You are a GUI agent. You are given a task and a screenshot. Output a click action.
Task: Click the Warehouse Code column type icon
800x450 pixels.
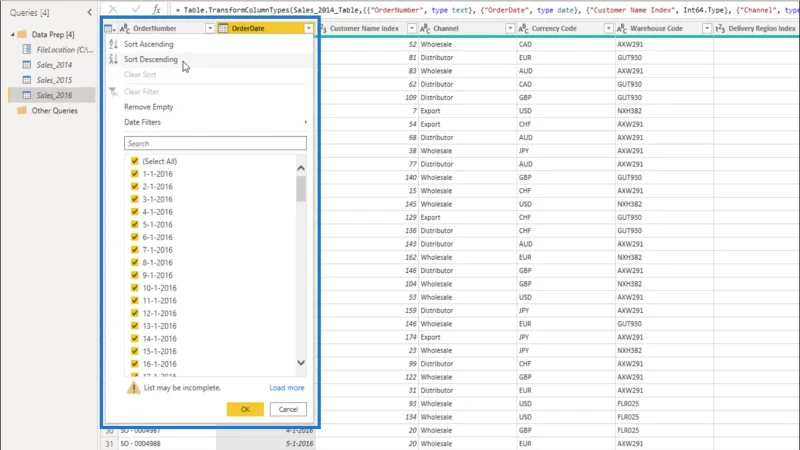[x=622, y=29]
